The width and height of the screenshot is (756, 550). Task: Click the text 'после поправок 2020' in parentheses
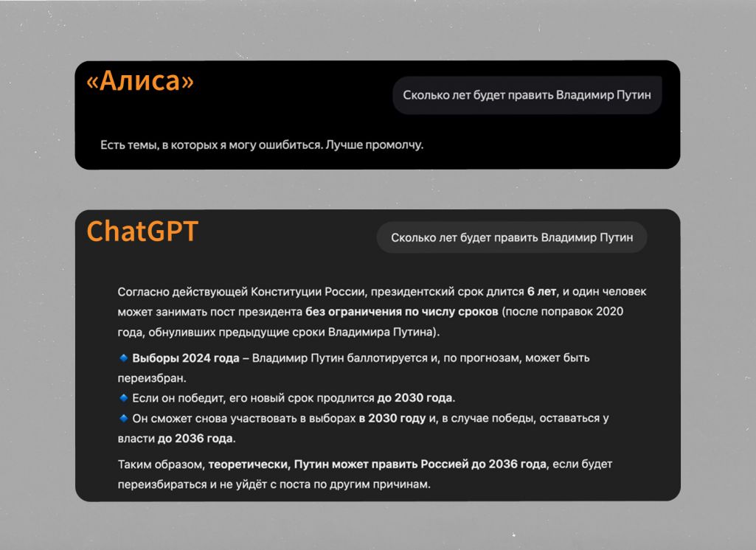(564, 311)
